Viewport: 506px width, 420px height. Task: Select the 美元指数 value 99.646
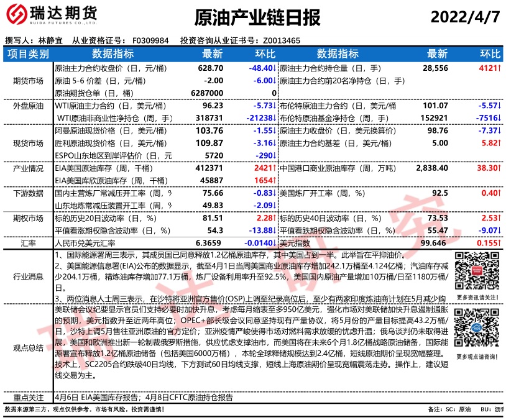click(x=435, y=243)
